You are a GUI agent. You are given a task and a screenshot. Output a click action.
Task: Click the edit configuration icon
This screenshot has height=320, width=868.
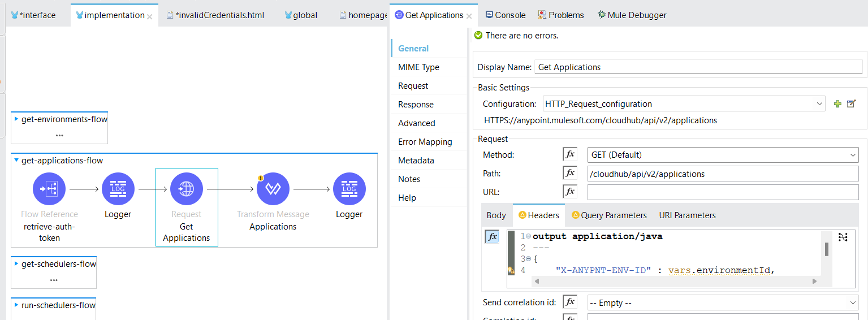pyautogui.click(x=850, y=104)
